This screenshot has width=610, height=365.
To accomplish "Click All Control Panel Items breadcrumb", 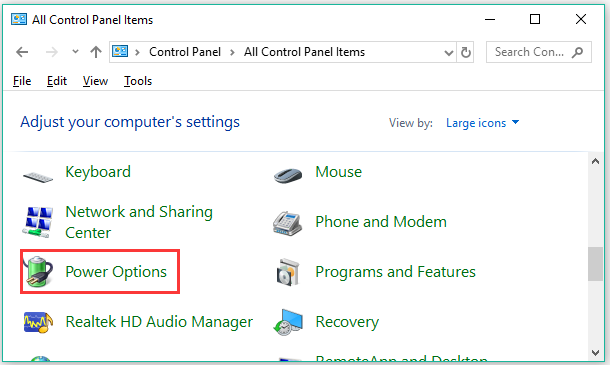I will pyautogui.click(x=304, y=52).
